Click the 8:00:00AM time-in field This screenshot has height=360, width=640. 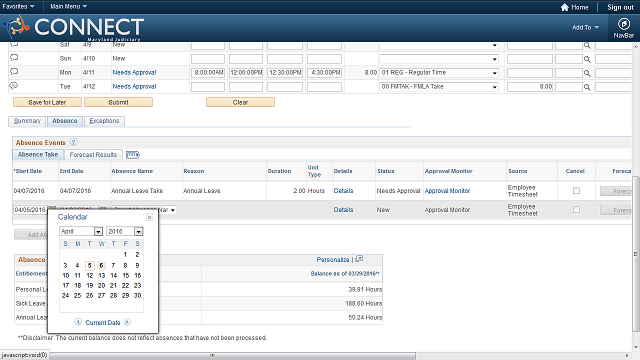[208, 73]
